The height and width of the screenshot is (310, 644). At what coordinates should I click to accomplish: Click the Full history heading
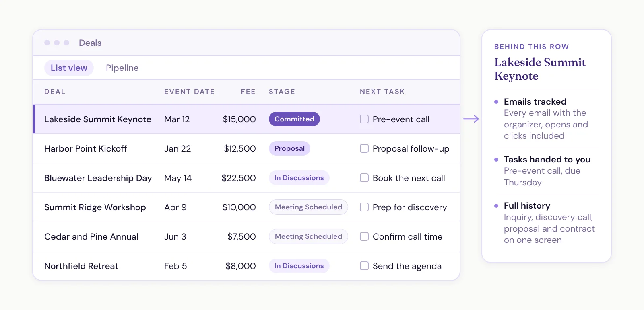527,206
